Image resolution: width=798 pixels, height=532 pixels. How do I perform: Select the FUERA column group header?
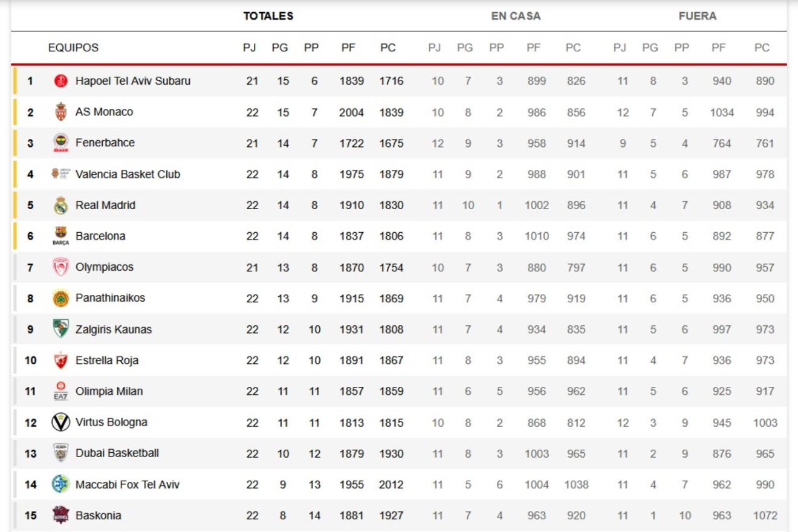pyautogui.click(x=698, y=16)
